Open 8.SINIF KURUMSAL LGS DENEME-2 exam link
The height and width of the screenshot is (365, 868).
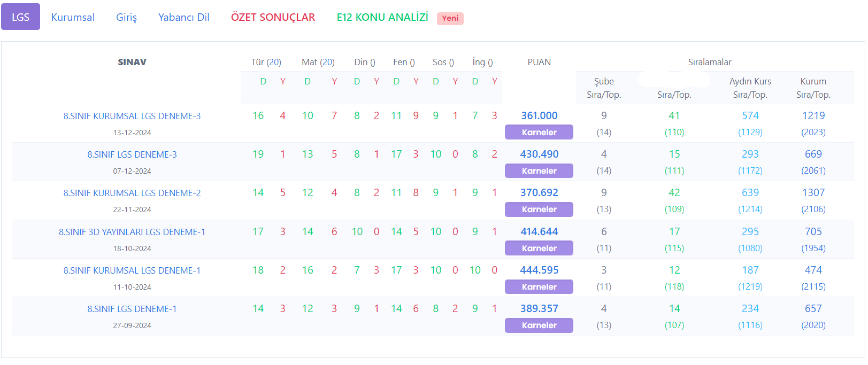(132, 193)
